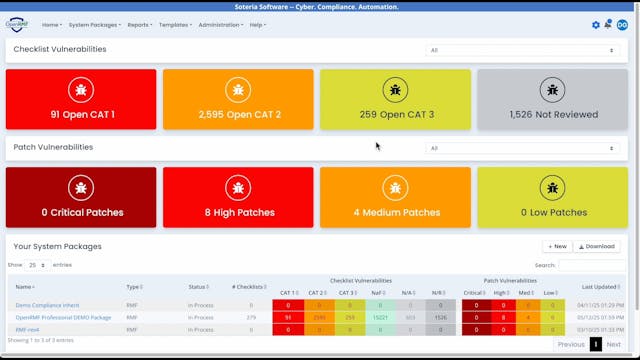This screenshot has height=360, width=640.
Task: Click the bug icon on the Not Reviewed card
Action: [552, 90]
